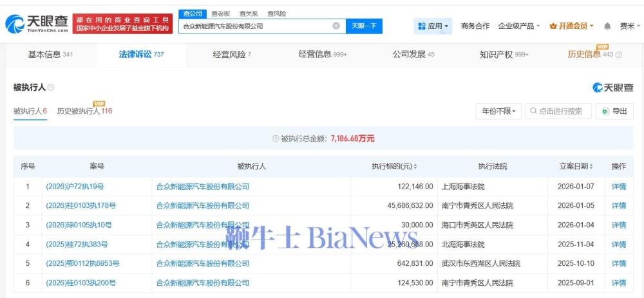Image resolution: width=644 pixels, height=298 pixels.
Task: Click the info icon before 被执行总金额
Action: (276, 139)
